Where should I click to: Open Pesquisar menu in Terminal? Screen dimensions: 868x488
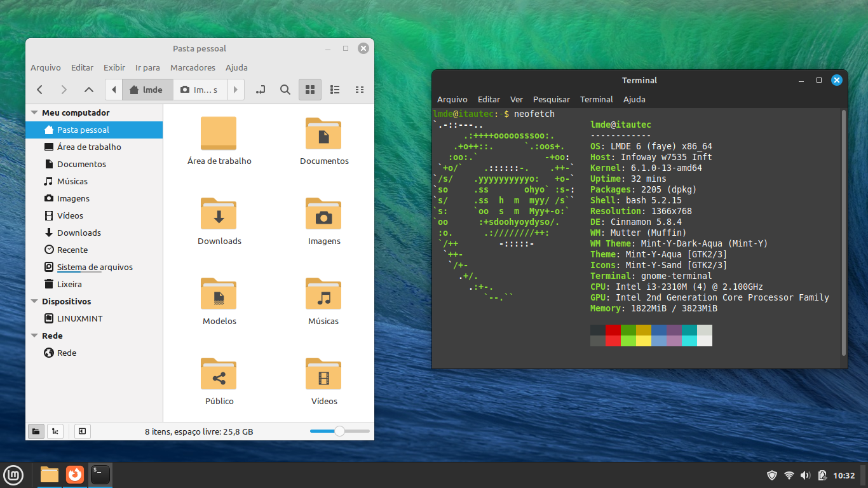(552, 99)
